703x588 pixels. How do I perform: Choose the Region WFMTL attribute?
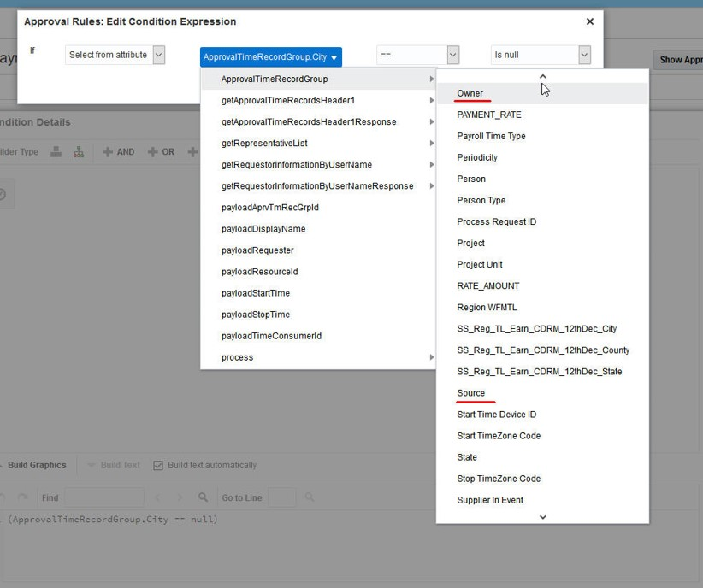click(542, 308)
